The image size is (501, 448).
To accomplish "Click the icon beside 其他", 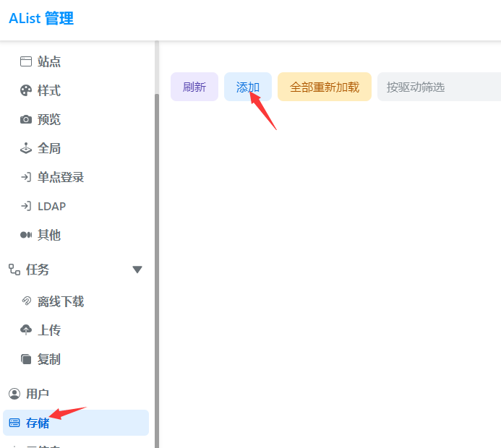I will pos(26,235).
